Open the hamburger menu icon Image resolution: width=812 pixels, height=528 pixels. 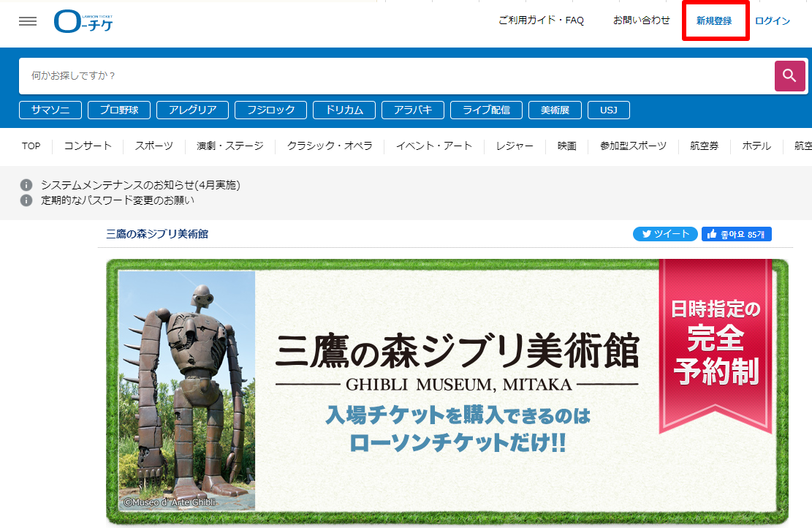tap(28, 21)
